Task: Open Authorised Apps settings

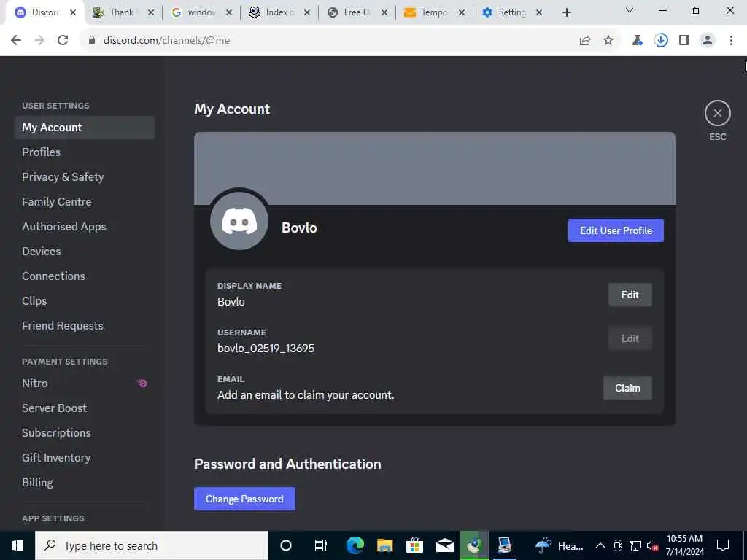Action: click(85, 227)
